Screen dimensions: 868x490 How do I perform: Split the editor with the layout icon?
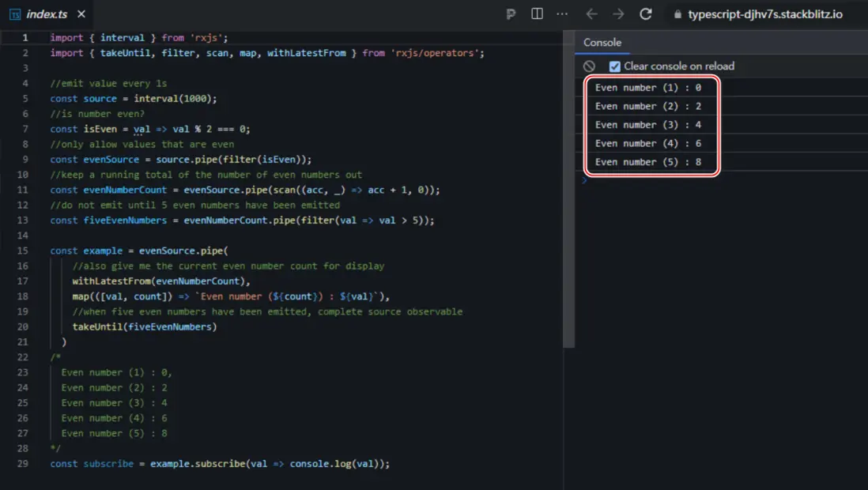click(x=537, y=13)
